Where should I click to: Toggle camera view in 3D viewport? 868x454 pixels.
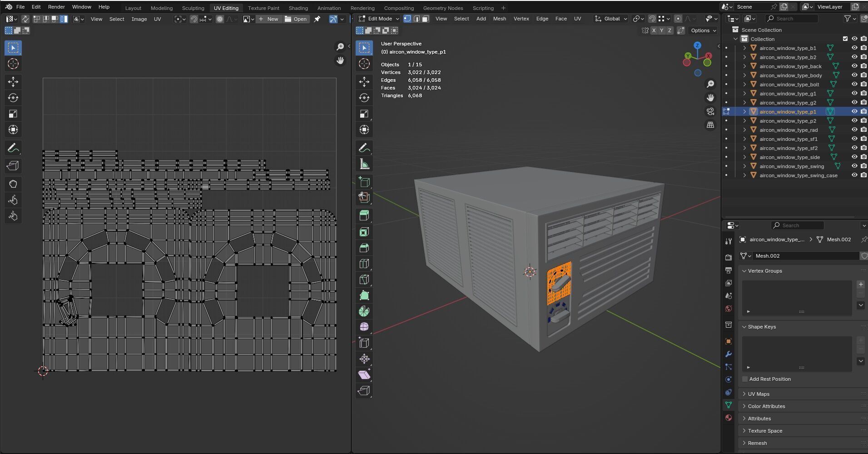[710, 111]
